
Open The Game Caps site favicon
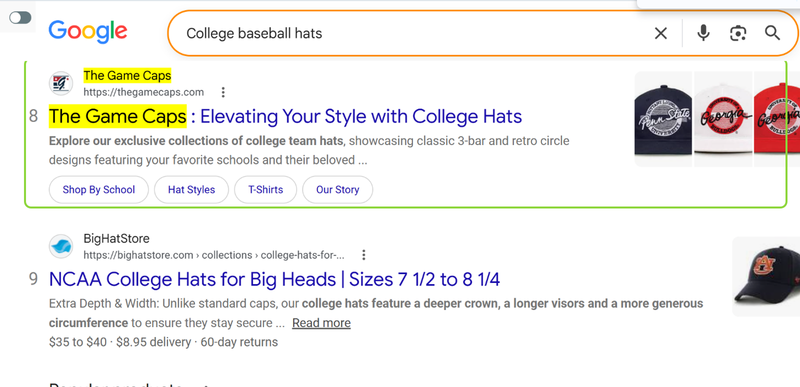(61, 84)
